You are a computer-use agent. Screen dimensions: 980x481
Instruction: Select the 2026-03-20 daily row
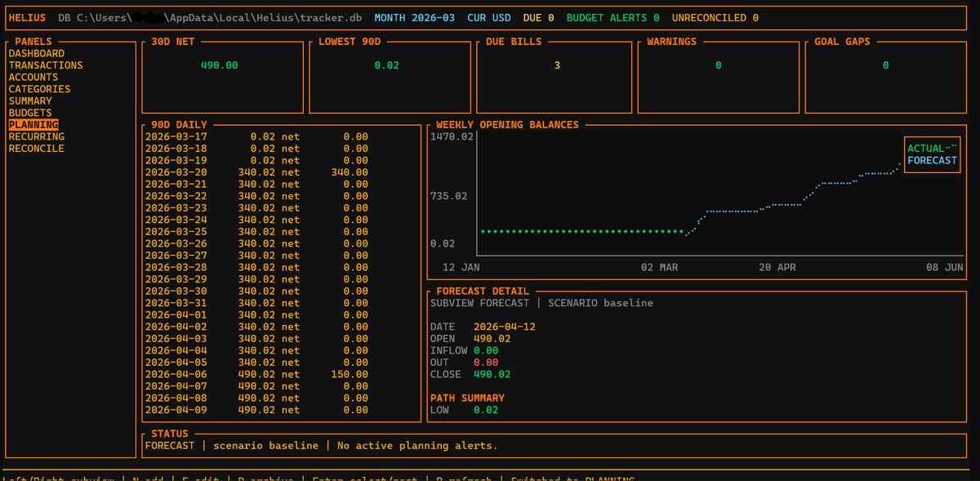tap(256, 172)
